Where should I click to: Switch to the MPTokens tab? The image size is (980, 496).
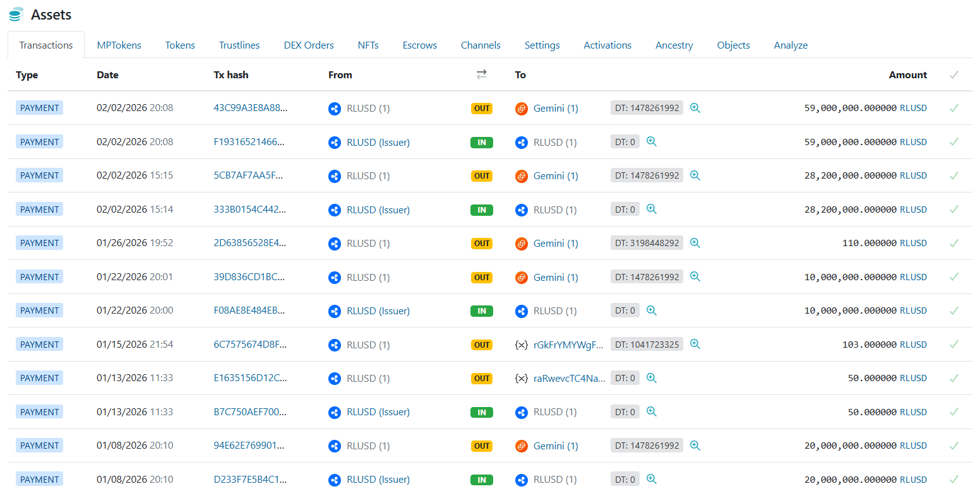tap(119, 45)
